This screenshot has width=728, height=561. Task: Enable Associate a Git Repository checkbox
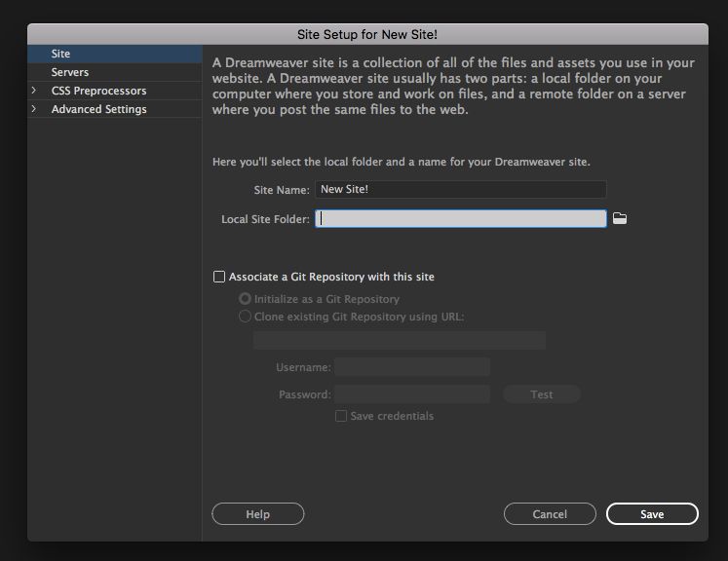click(x=218, y=277)
